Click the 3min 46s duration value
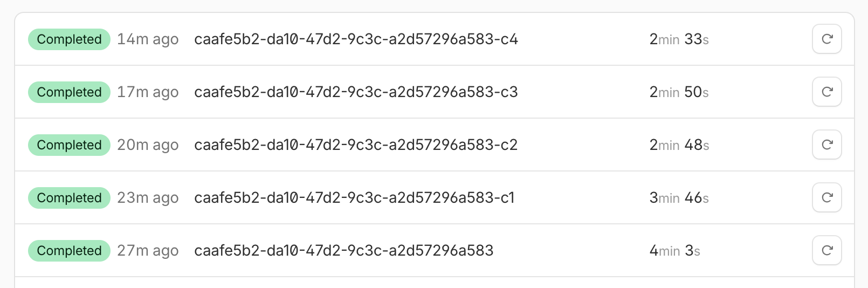The height and width of the screenshot is (288, 868). 679,198
